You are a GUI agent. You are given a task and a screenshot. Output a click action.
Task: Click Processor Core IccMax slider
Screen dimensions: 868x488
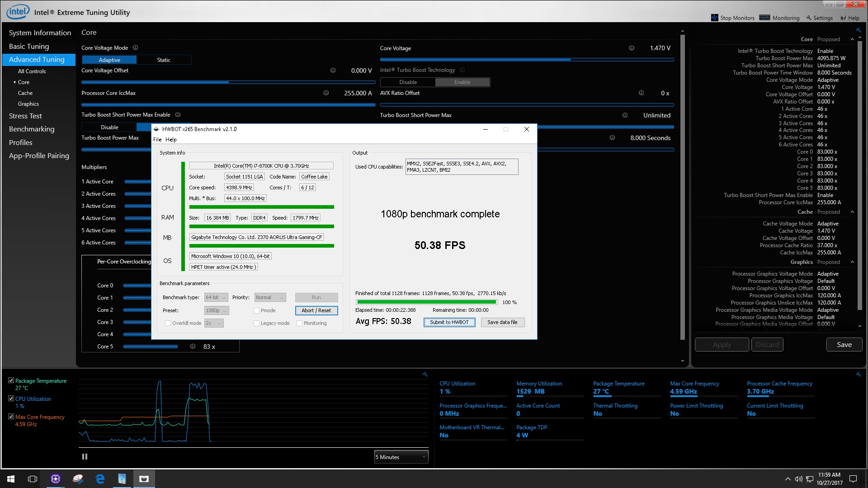pyautogui.click(x=228, y=105)
